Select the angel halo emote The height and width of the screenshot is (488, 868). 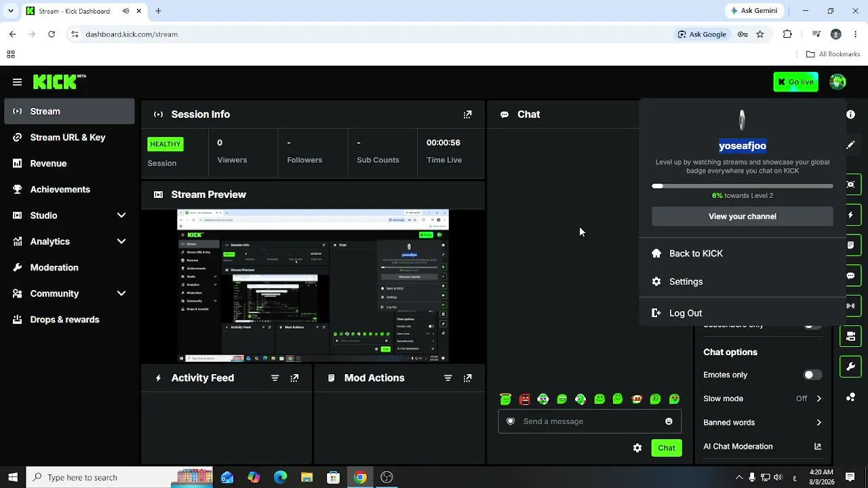tap(505, 399)
